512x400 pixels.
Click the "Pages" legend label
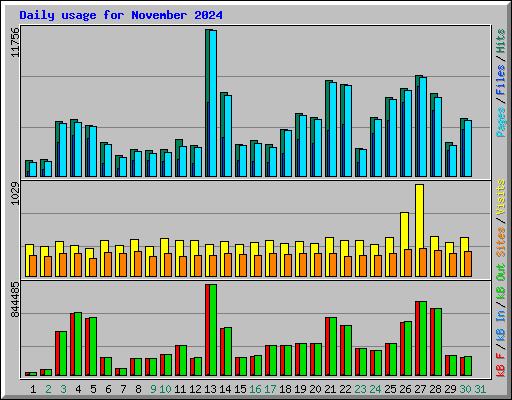tap(500, 122)
